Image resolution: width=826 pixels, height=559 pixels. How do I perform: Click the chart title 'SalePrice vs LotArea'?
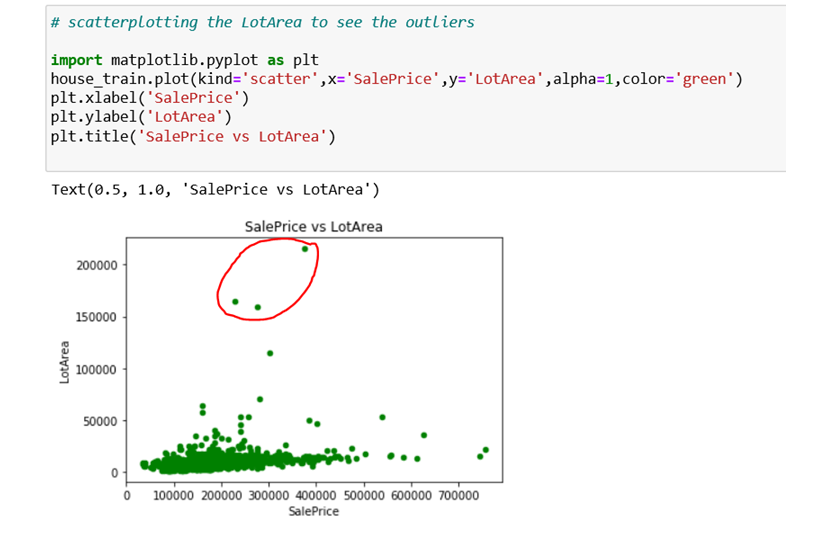[313, 226]
